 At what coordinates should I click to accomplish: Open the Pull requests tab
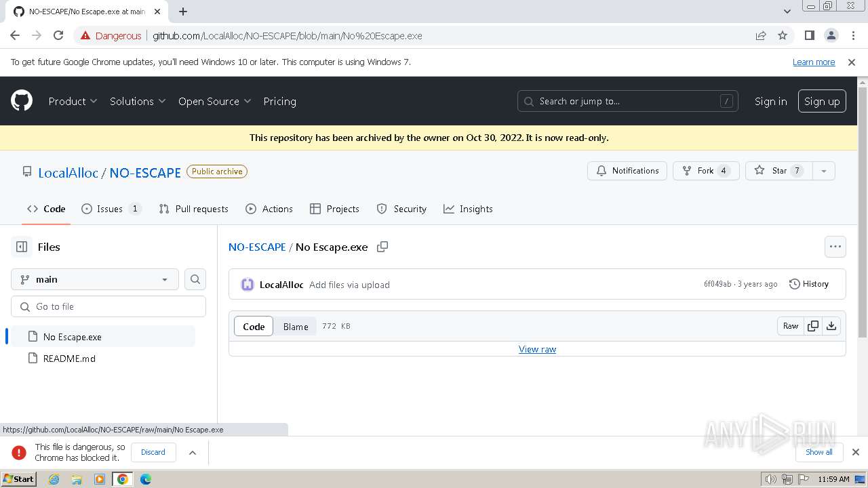tap(194, 209)
